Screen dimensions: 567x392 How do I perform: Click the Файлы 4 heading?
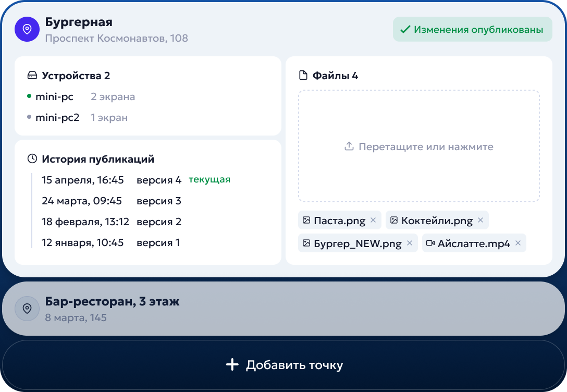pos(335,76)
